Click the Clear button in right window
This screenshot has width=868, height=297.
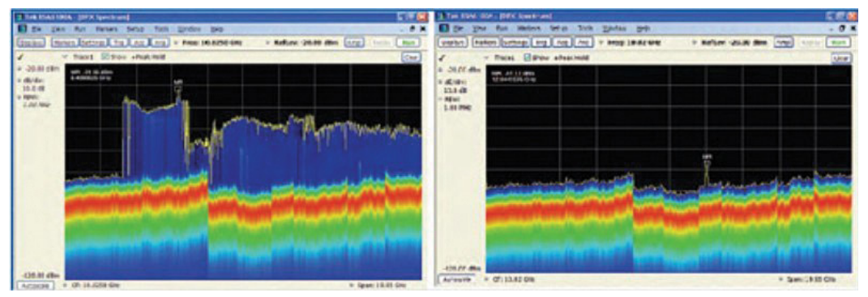tap(841, 58)
